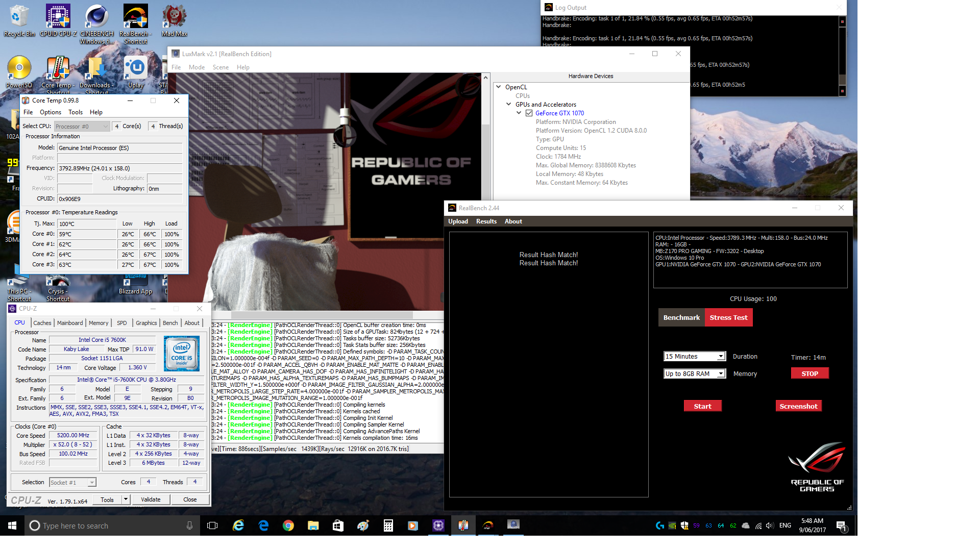Switch to Core Temp via taskbar icon
Image resolution: width=980 pixels, height=551 pixels.
463,525
